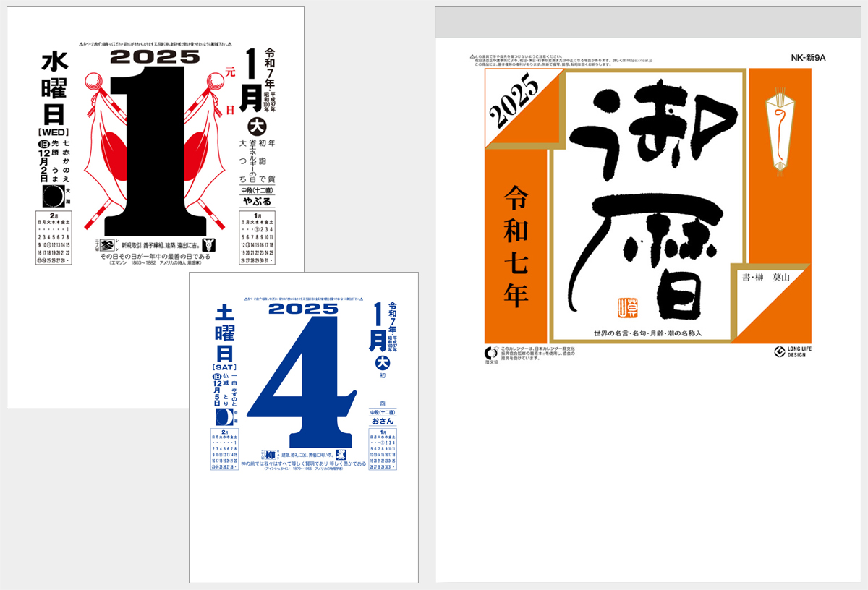Viewport: 868px width, 590px height.
Task: Click the crescent moon icon on January 4 page
Action: [x=225, y=417]
